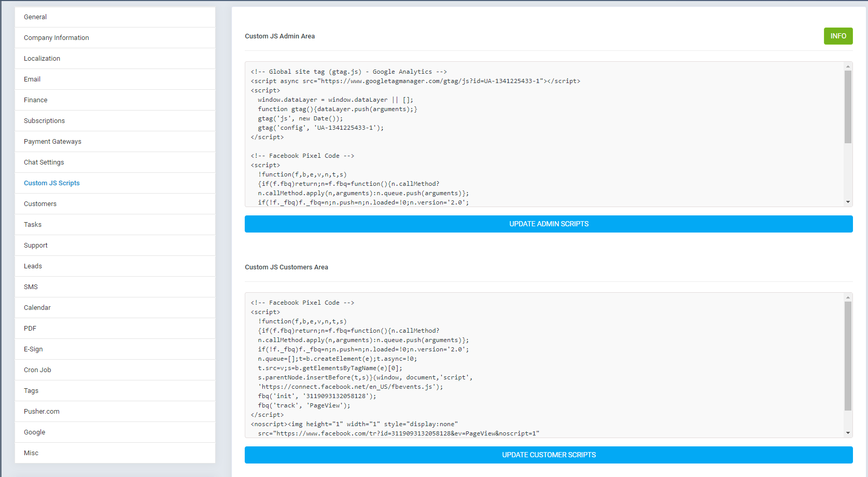Select Cron Job settings
Screen dimensions: 868x477
pos(115,370)
